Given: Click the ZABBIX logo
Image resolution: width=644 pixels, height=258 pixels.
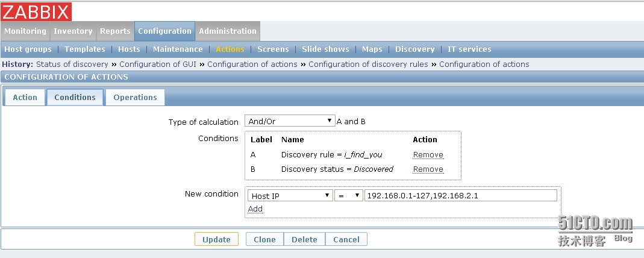Looking at the screenshot, I should (36, 11).
